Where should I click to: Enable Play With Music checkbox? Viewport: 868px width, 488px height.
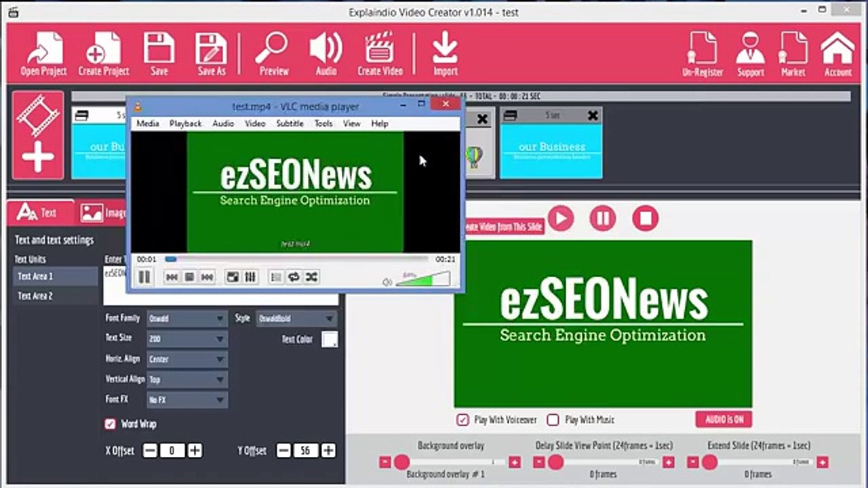coord(553,420)
